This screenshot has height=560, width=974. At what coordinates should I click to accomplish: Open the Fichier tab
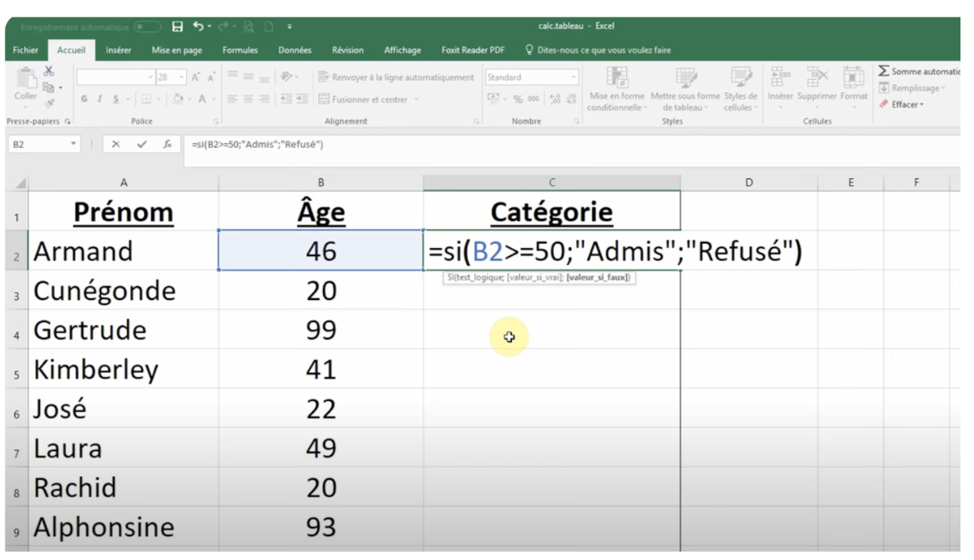25,50
